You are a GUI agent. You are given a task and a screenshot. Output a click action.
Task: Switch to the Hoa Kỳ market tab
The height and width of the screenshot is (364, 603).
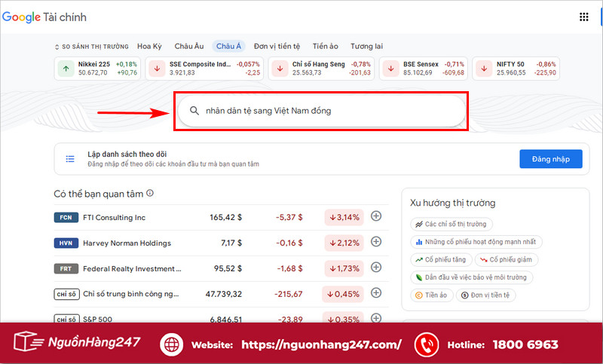pos(149,46)
